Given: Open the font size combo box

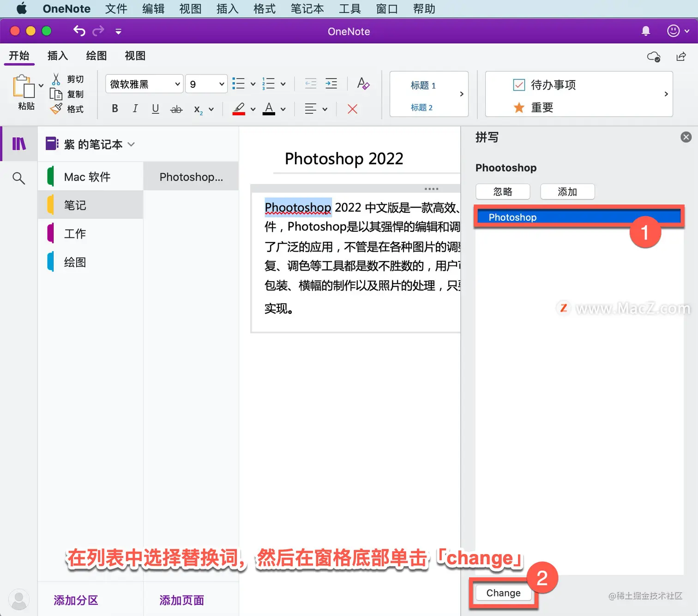Looking at the screenshot, I should click(206, 84).
